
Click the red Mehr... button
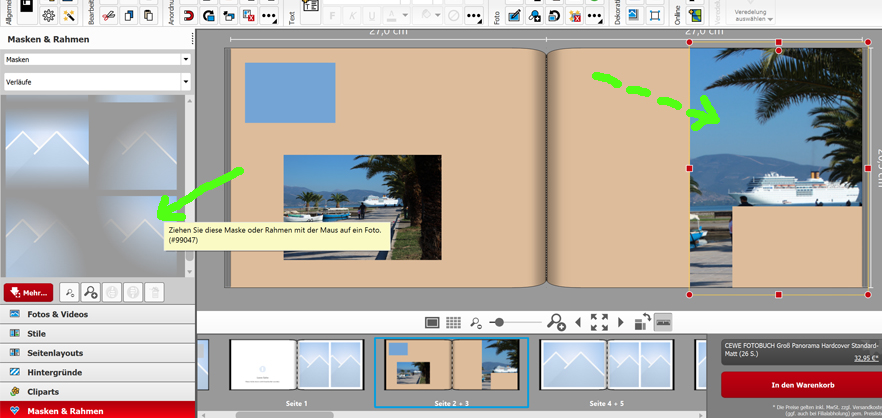coord(28,293)
